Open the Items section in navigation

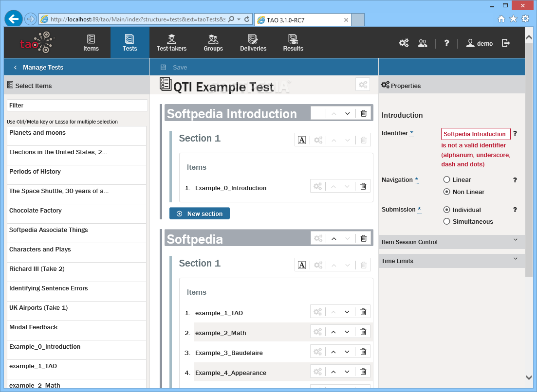(91, 43)
